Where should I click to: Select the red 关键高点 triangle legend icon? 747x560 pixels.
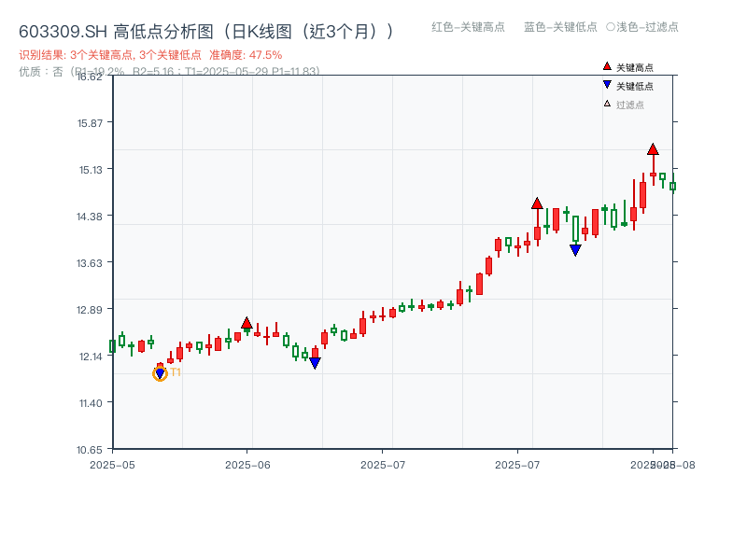pyautogui.click(x=605, y=67)
